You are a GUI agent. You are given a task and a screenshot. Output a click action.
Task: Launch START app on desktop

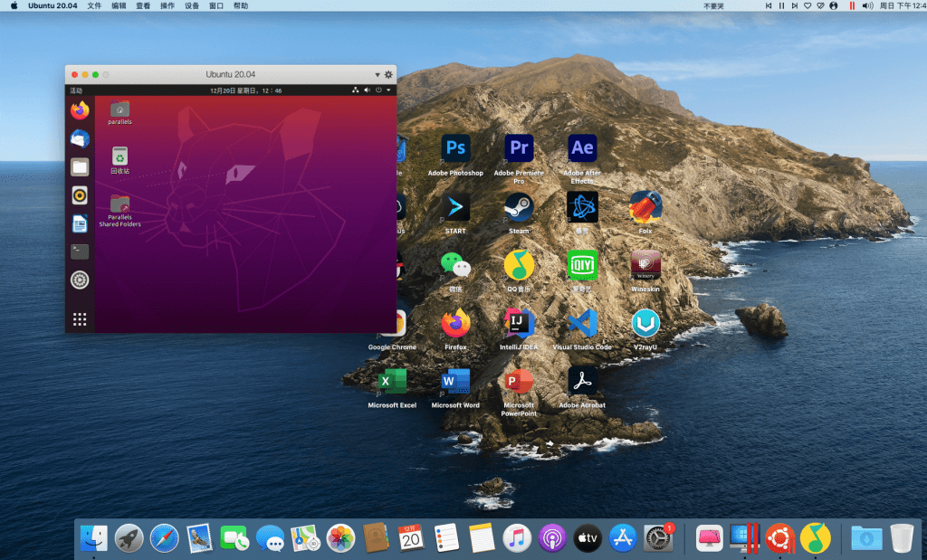point(455,207)
